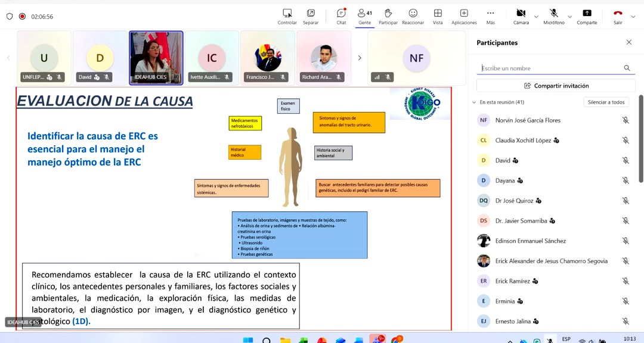Click the participants list vertical scrollbar

tap(641, 137)
